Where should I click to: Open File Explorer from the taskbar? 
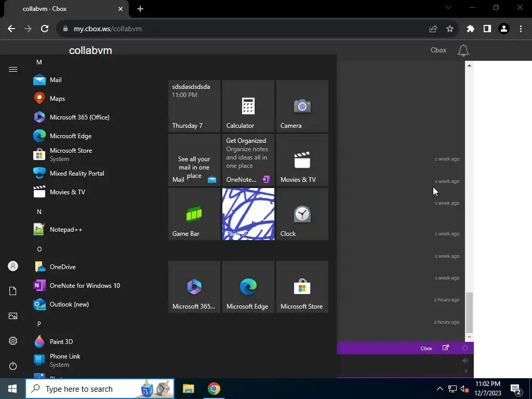pyautogui.click(x=188, y=389)
